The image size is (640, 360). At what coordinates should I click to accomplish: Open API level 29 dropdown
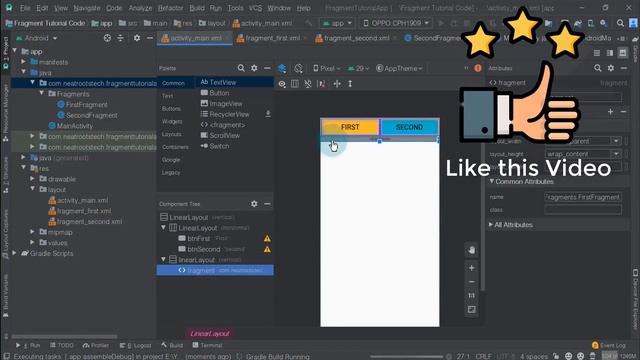tap(359, 68)
